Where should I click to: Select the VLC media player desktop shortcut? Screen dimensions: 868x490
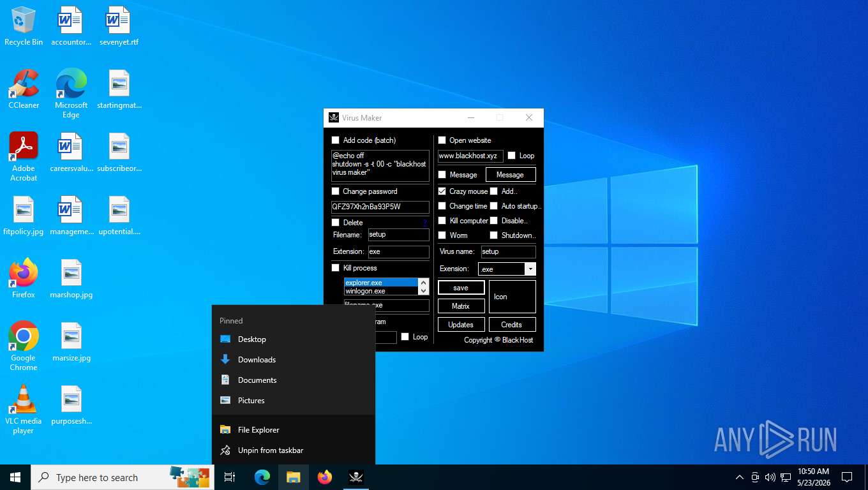(24, 410)
